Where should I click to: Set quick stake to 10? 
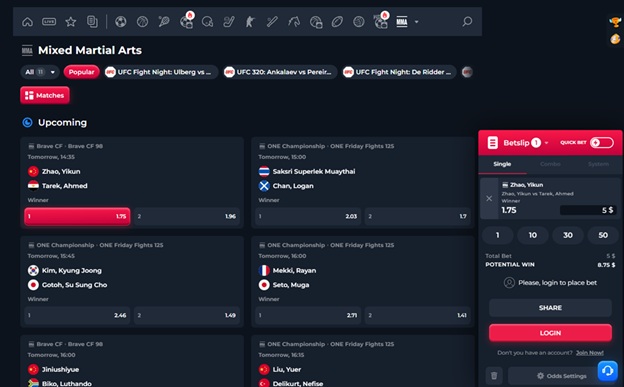(532, 235)
